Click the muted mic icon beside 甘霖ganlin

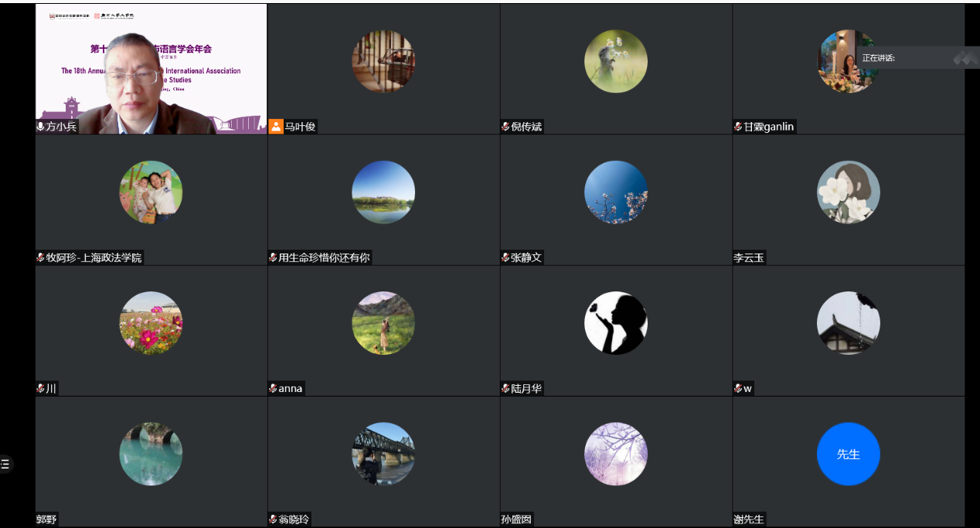738,127
